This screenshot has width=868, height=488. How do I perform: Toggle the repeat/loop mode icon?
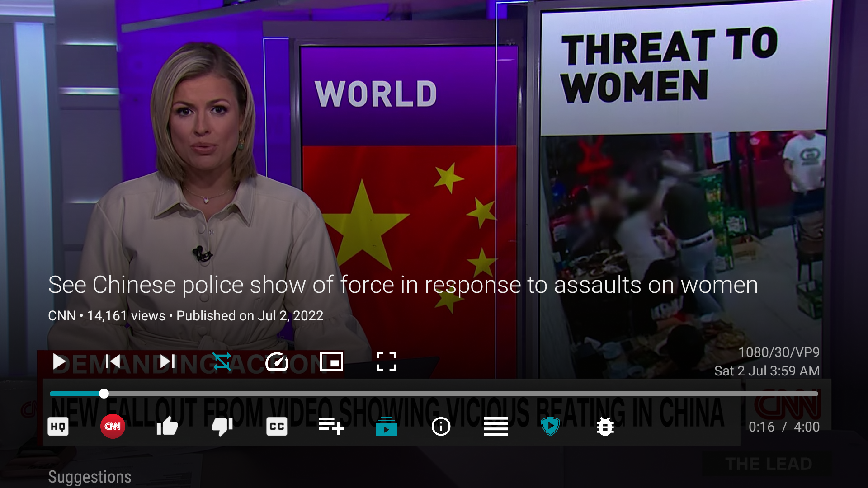[222, 361]
